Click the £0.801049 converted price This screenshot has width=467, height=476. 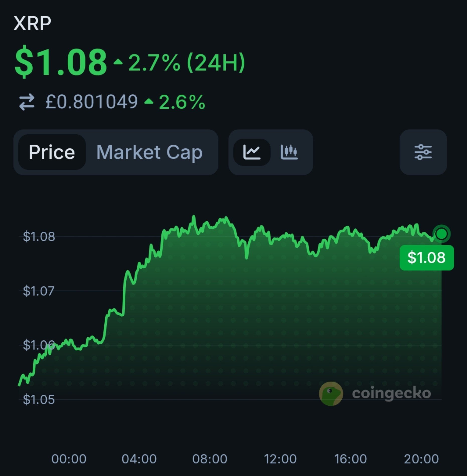(x=91, y=102)
